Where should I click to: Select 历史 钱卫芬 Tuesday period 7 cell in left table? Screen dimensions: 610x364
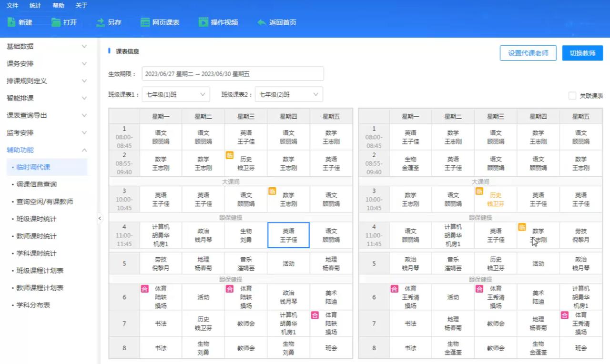click(203, 324)
